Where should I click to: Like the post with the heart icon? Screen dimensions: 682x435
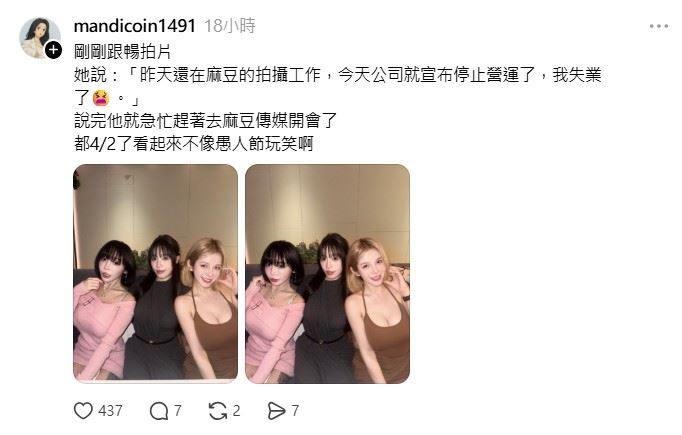click(83, 411)
